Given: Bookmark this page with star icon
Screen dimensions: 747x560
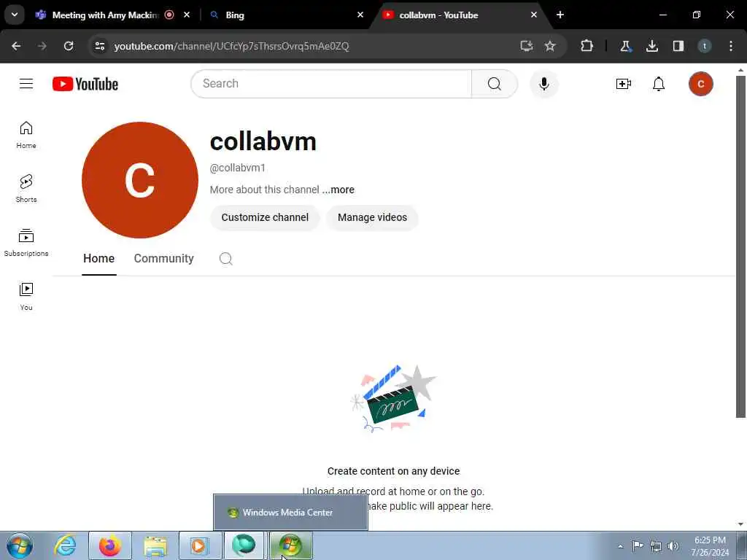Looking at the screenshot, I should pyautogui.click(x=550, y=46).
